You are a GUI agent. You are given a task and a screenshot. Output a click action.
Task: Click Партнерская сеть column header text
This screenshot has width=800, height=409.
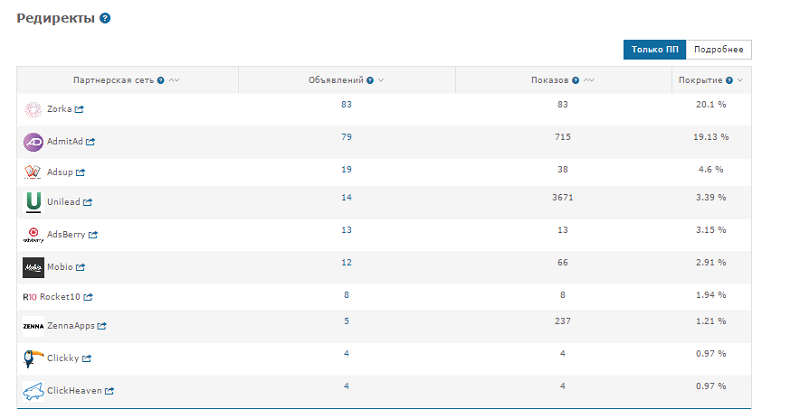[113, 80]
